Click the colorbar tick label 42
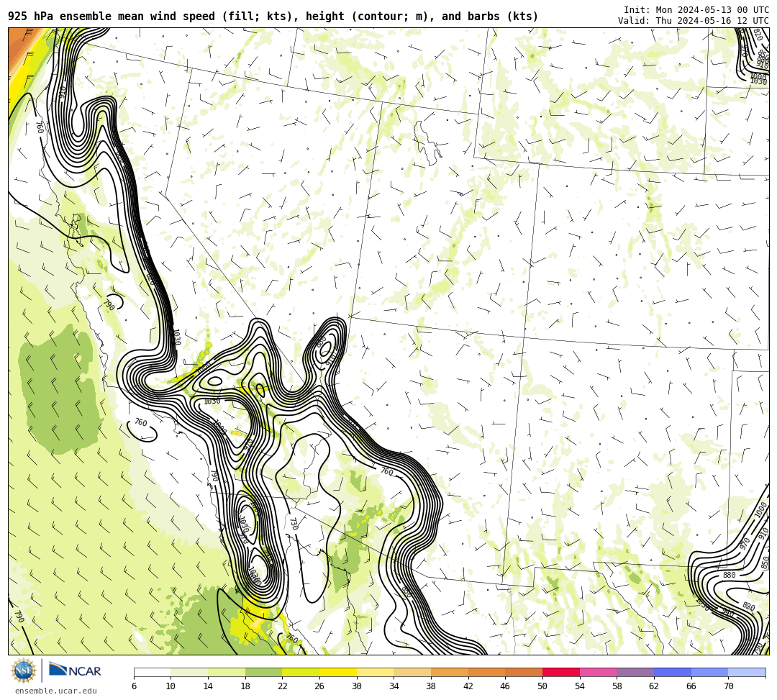Screen dimensions: 777x700 point(468,686)
